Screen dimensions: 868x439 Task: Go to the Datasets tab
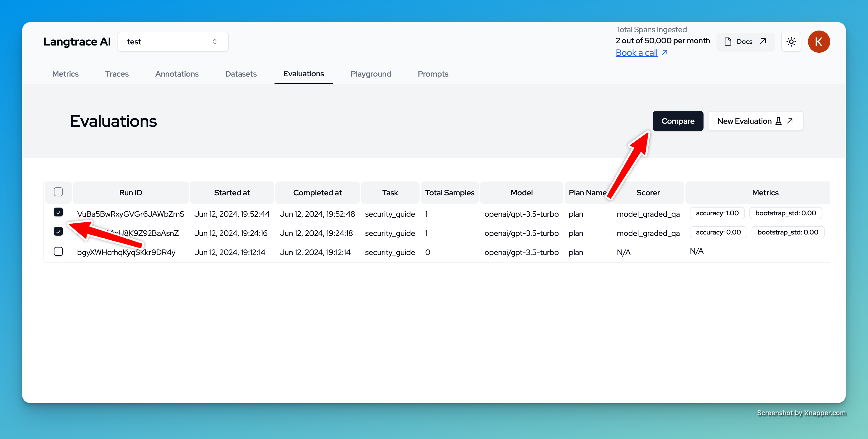pyautogui.click(x=241, y=74)
